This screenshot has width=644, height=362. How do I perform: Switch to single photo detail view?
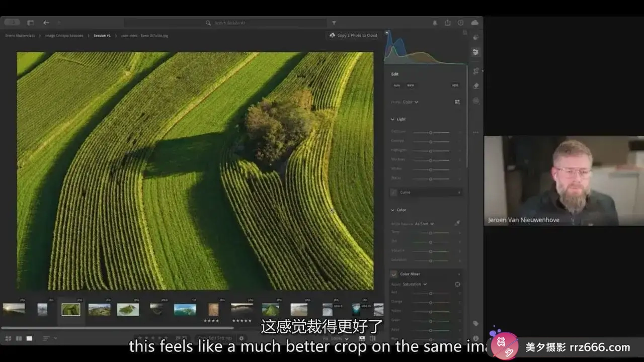29,338
